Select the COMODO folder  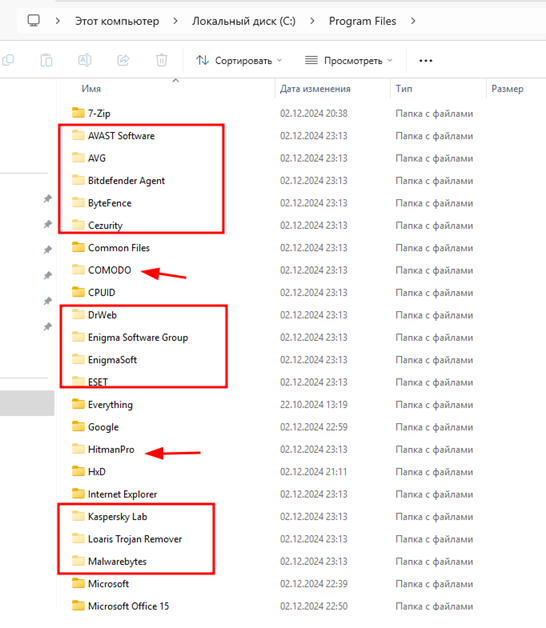pyautogui.click(x=101, y=270)
